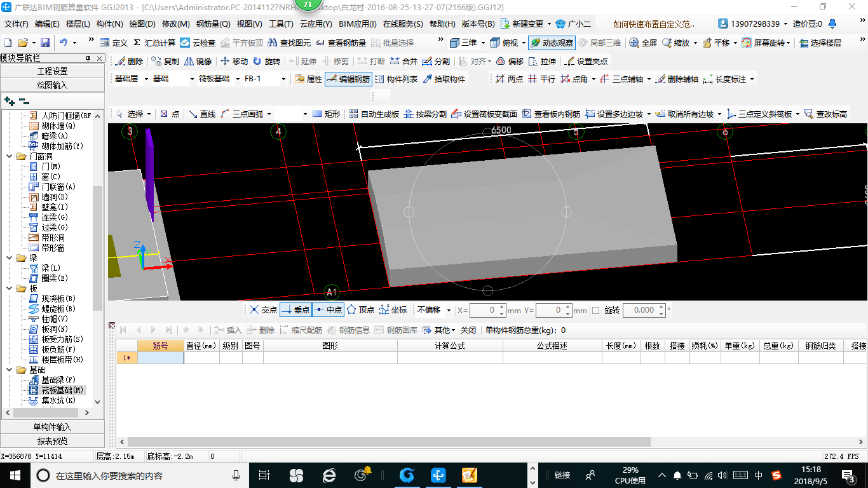The height and width of the screenshot is (488, 868).
Task: Open the 基础层 floor dropdown
Action: point(146,79)
